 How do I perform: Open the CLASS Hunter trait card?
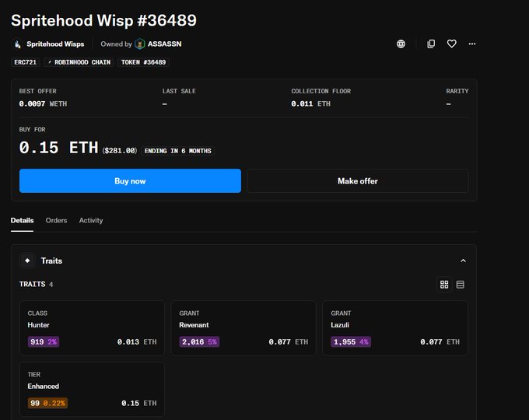[92, 328]
